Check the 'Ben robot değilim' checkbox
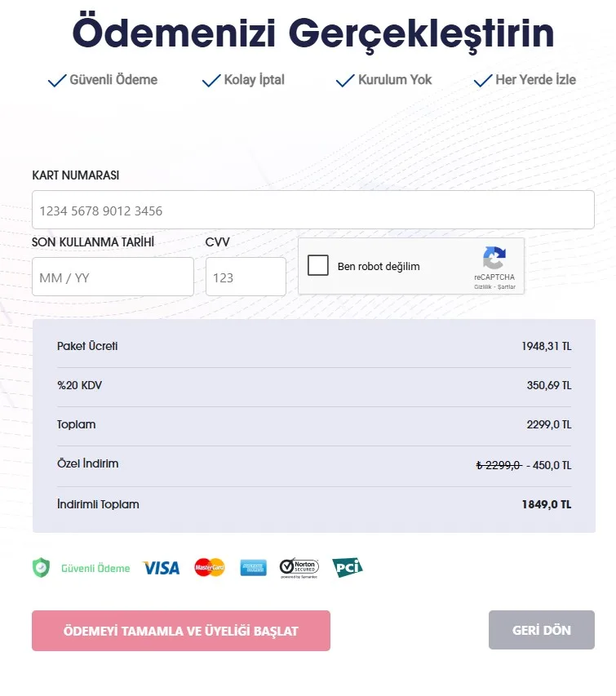Viewport: 616px width, 696px height. (x=318, y=265)
